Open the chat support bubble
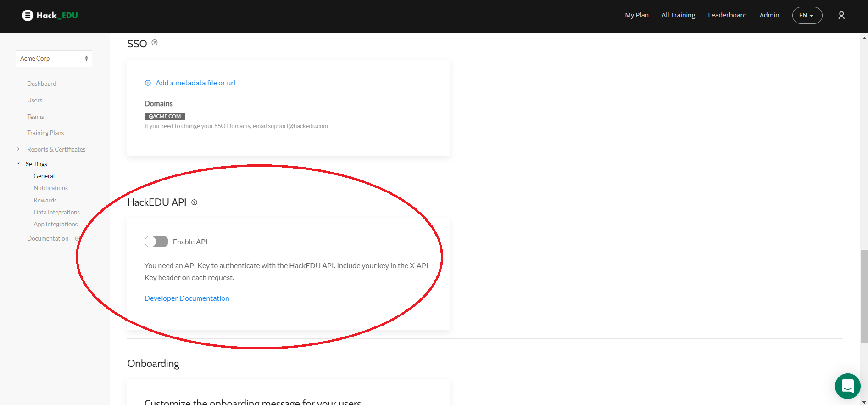Viewport: 868px width, 405px height. click(x=847, y=386)
